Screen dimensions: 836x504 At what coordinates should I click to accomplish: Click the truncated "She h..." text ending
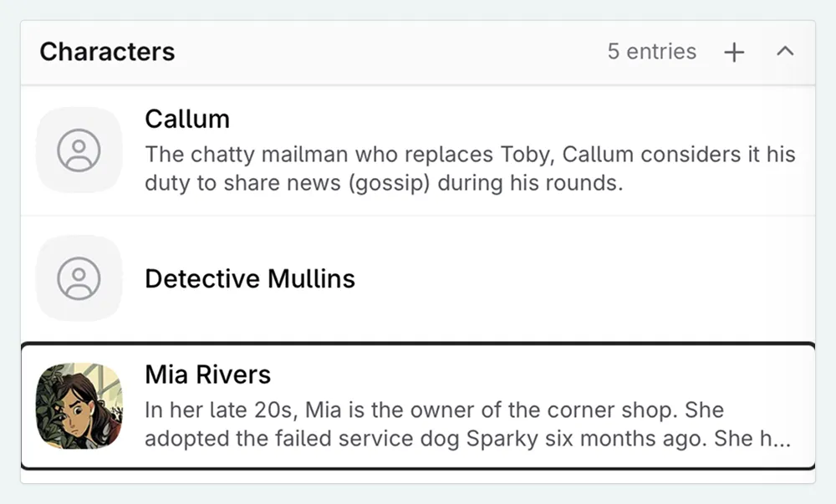pyautogui.click(x=752, y=439)
